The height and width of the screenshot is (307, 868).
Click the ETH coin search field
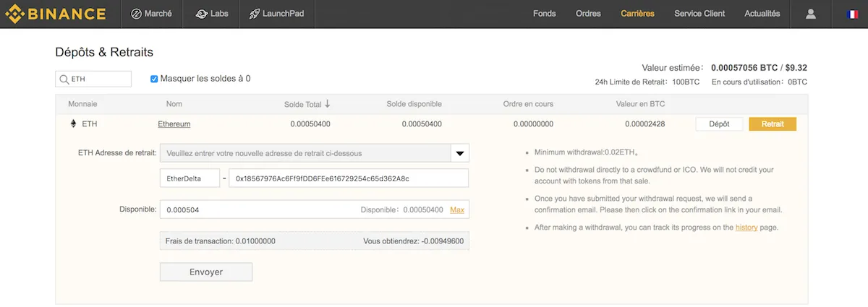93,79
